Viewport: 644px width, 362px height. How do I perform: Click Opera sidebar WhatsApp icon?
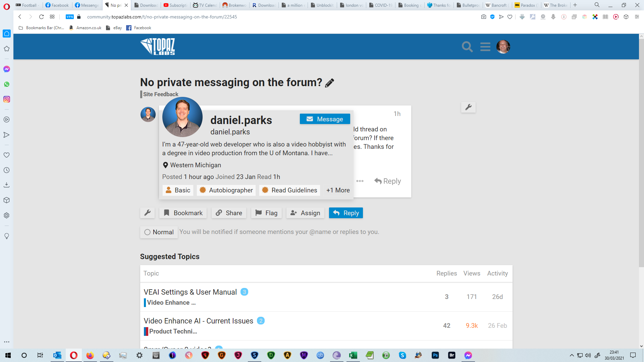tap(7, 84)
